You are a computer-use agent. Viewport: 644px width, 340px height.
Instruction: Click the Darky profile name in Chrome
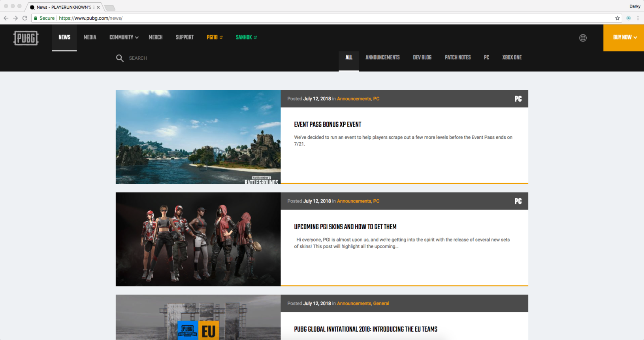tap(635, 6)
